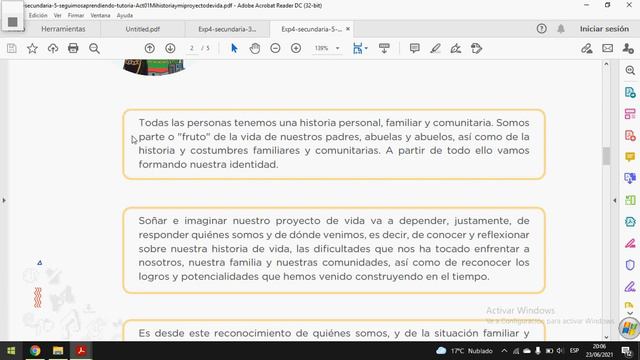Share a link to the file
This screenshot has width=640, height=360.
(x=587, y=49)
